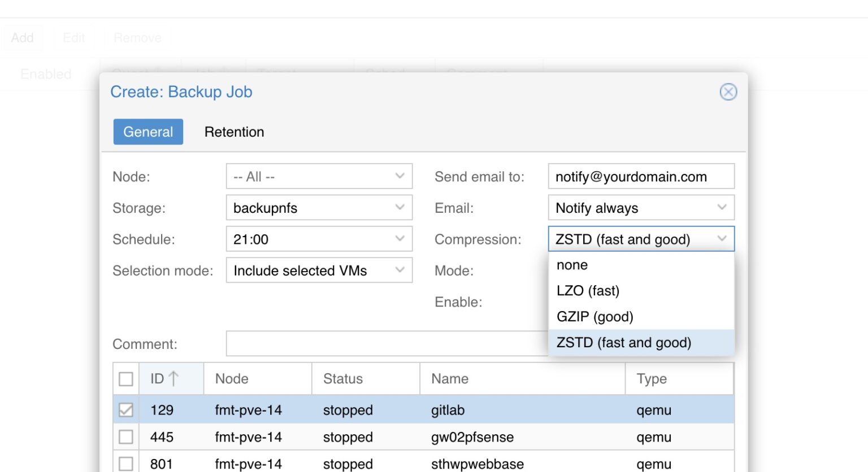Check VM 801 sthwpwebbase for backup
Image resolution: width=868 pixels, height=472 pixels.
(x=125, y=464)
